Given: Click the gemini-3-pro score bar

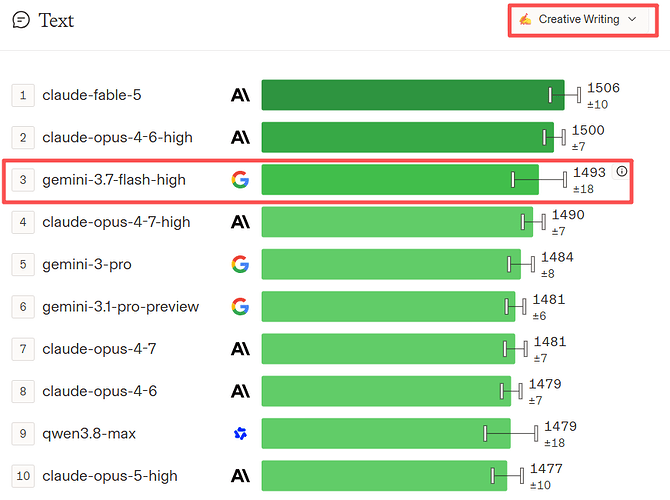Looking at the screenshot, I should (x=391, y=264).
